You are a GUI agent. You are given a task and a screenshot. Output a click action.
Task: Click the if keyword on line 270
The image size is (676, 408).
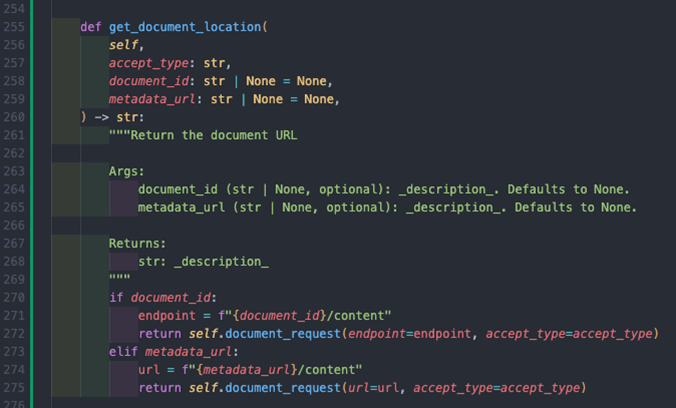(x=116, y=297)
